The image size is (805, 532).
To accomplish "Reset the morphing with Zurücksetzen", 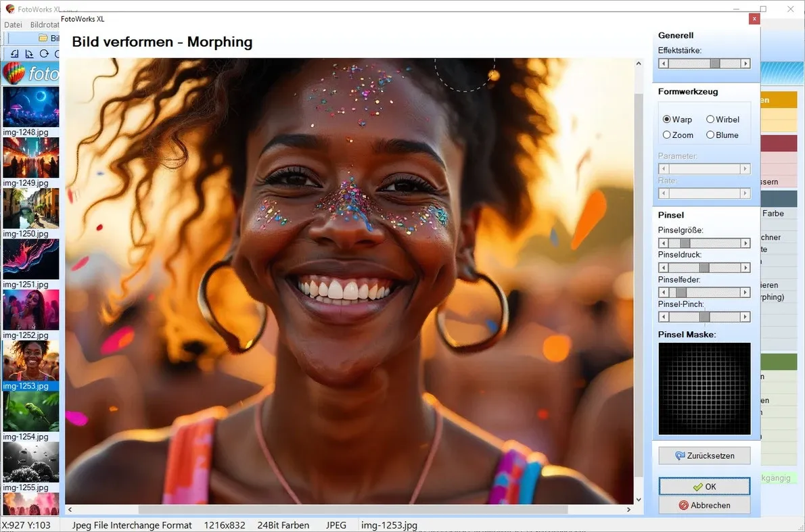I will point(704,455).
